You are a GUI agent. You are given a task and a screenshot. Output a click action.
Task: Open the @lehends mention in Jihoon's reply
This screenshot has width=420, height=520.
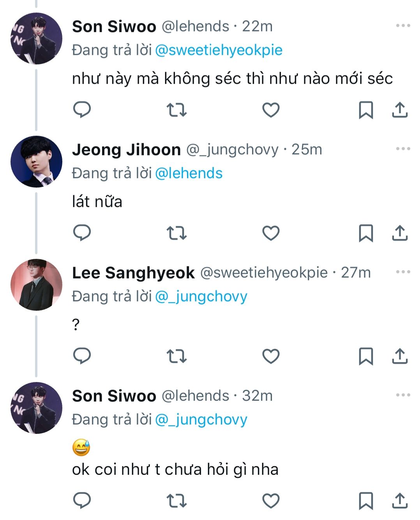(189, 173)
